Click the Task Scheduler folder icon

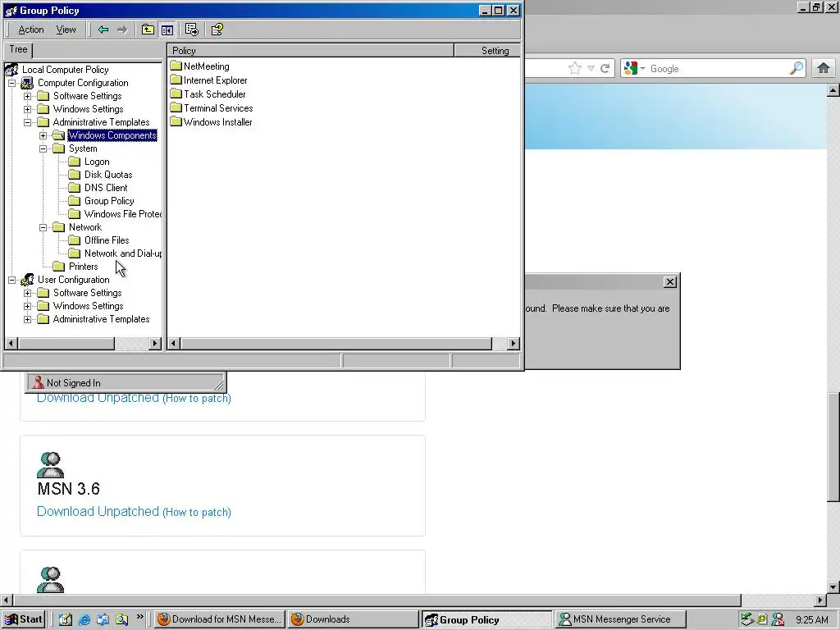176,94
